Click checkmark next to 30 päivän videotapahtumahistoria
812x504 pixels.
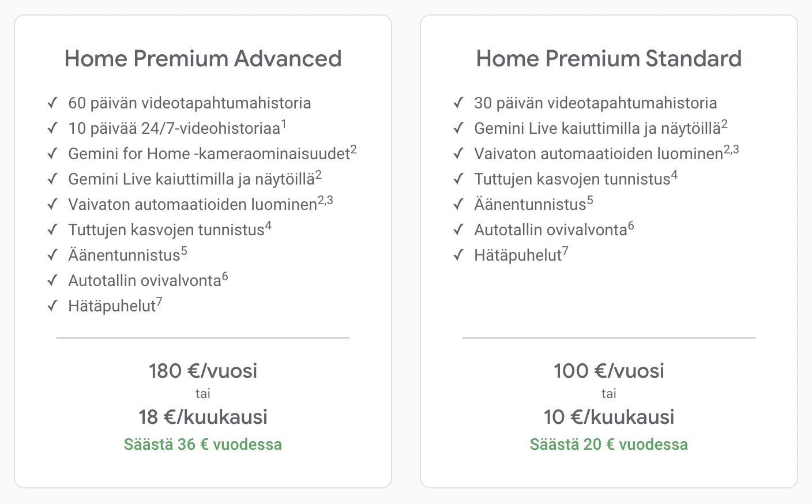coord(458,103)
